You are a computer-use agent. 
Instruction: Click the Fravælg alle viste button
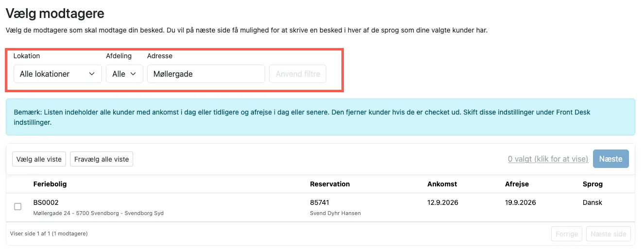point(102,159)
